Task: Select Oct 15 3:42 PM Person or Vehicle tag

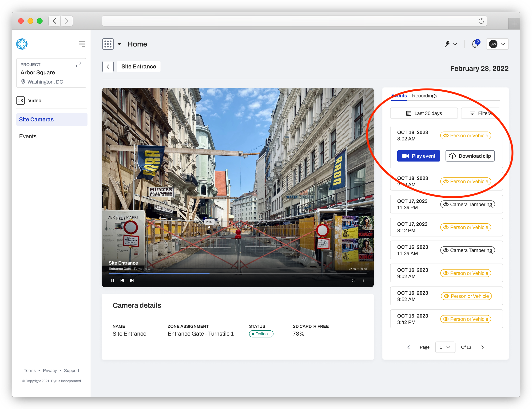Action: click(465, 319)
